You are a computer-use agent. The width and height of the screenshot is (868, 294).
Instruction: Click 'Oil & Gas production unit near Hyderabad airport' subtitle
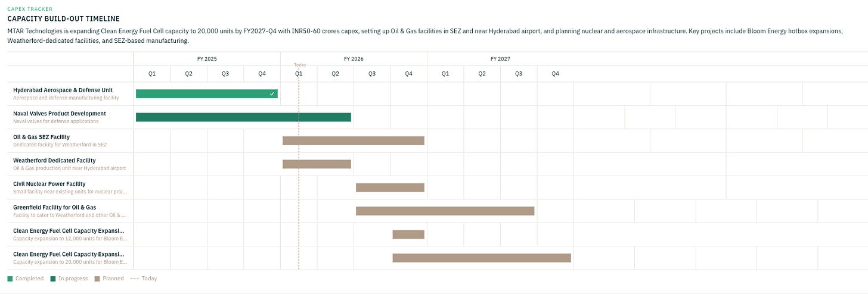(x=70, y=168)
